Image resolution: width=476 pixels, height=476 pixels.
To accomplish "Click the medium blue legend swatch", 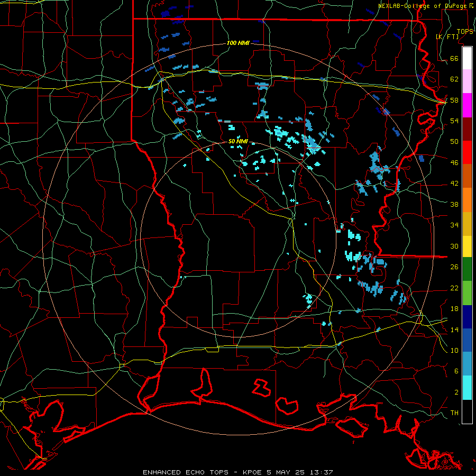I will point(467,340).
